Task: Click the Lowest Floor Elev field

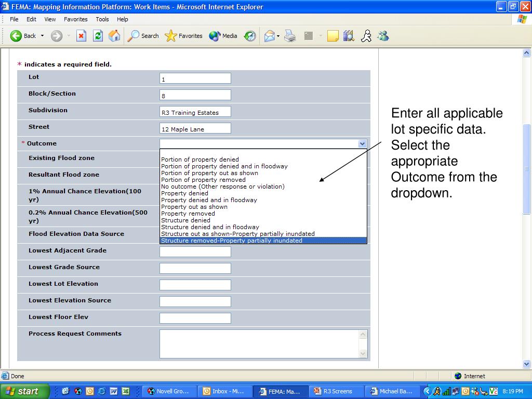Action: pyautogui.click(x=195, y=318)
